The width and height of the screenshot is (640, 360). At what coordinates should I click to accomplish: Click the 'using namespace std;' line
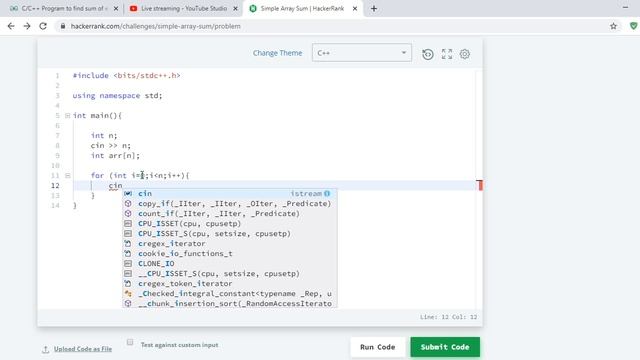click(x=117, y=96)
